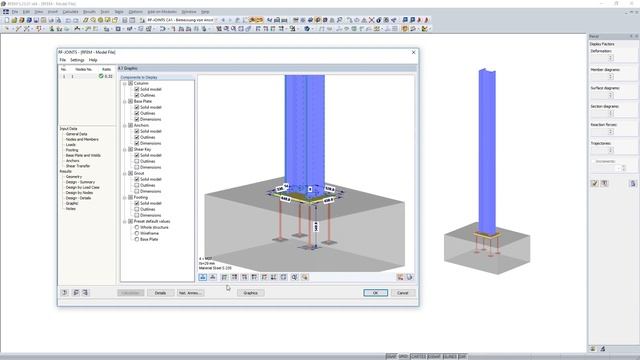
Task: Click Open folder icon in main toolbar
Action: coord(14,20)
